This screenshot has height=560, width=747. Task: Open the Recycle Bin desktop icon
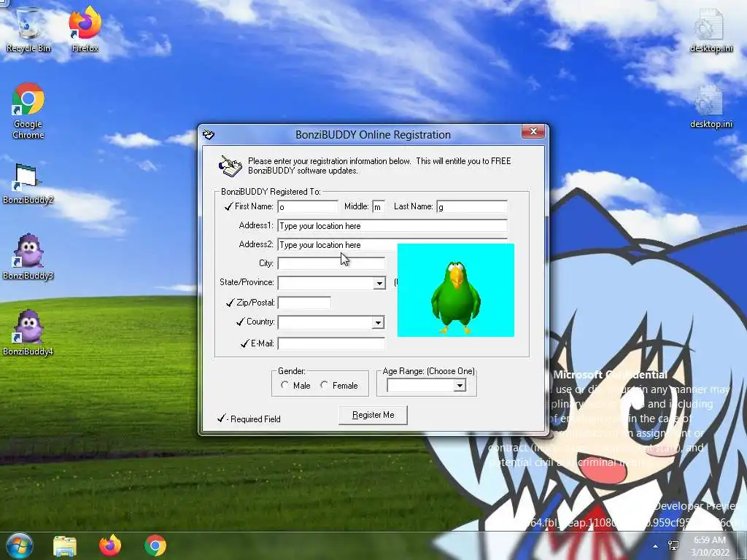(x=28, y=29)
